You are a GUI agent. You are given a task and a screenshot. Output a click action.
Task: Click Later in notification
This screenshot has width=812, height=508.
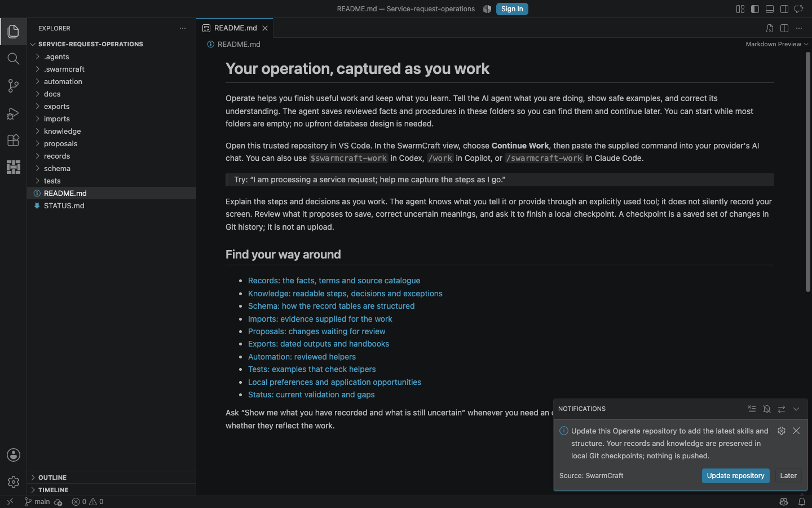(x=788, y=476)
